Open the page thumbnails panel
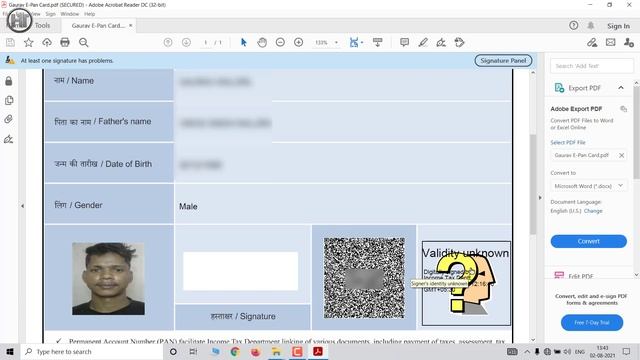 (9, 100)
